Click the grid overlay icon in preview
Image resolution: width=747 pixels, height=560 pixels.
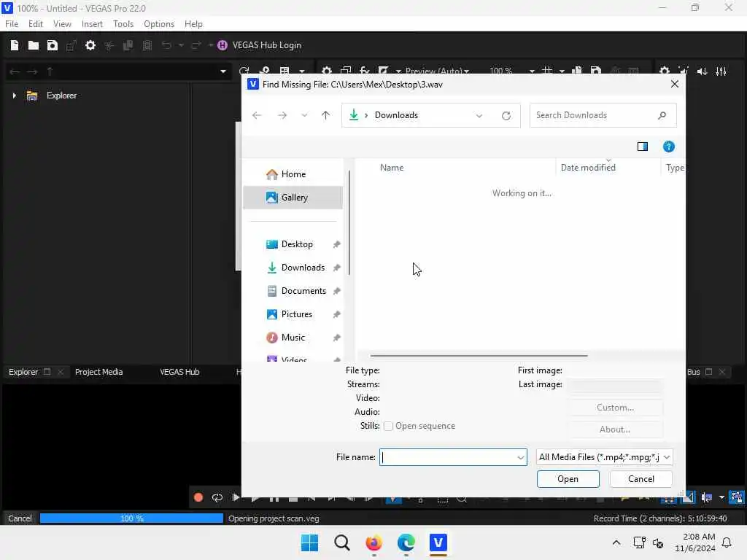(547, 71)
